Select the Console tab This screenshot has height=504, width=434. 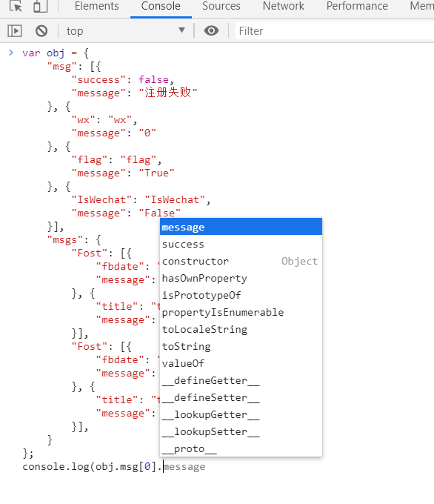coord(161,6)
